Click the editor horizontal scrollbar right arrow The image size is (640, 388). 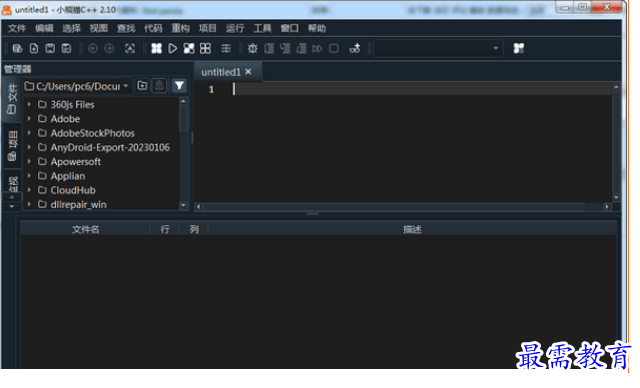coord(607,206)
